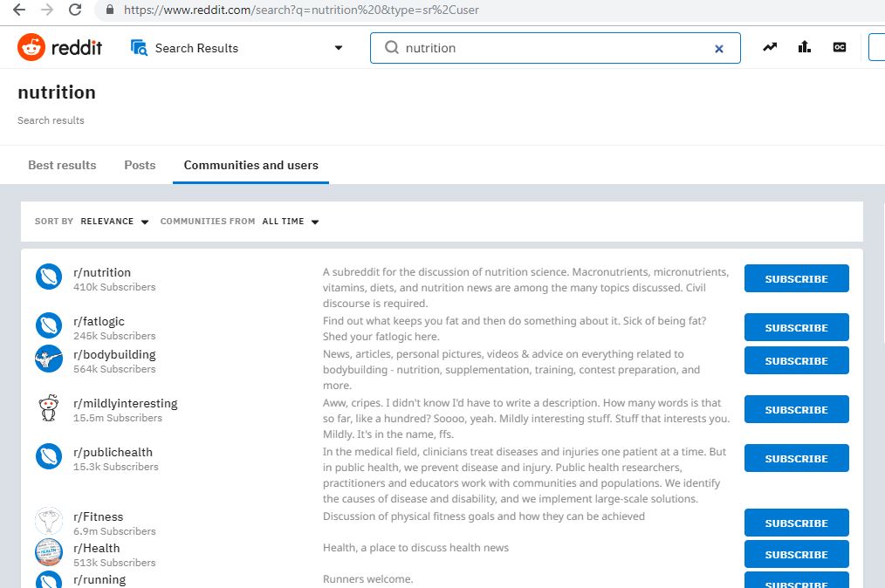This screenshot has height=588, width=885.
Task: Click r/bodybuilding avatar icon
Action: tap(49, 359)
